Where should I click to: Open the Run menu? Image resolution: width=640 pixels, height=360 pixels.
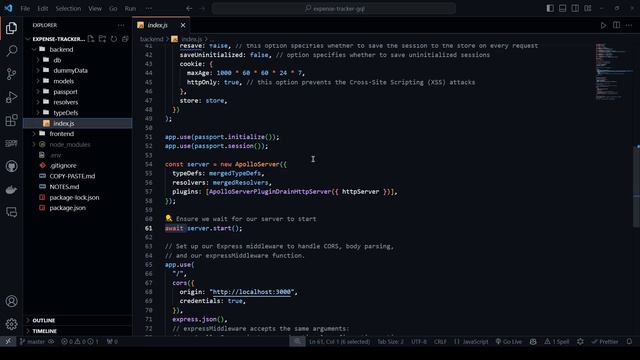(130, 8)
